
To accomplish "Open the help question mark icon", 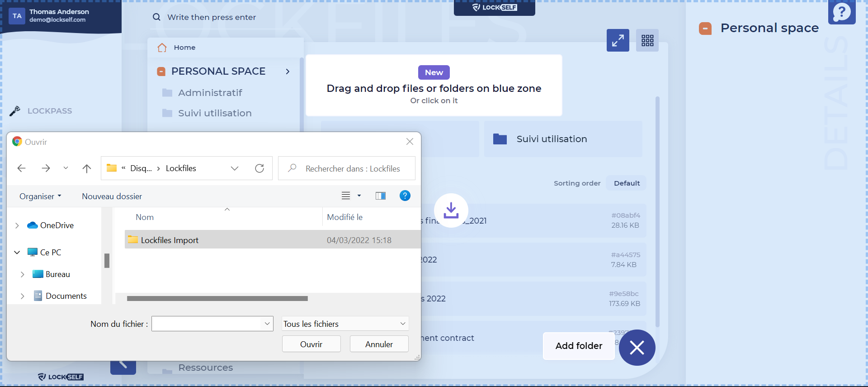I will [841, 12].
